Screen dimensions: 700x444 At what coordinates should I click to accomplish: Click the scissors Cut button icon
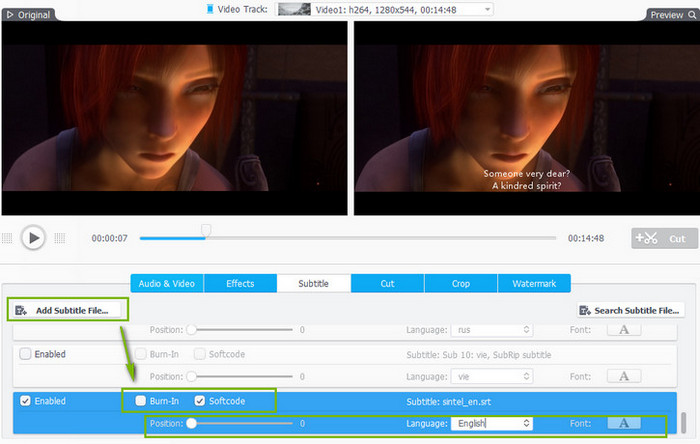coord(646,238)
